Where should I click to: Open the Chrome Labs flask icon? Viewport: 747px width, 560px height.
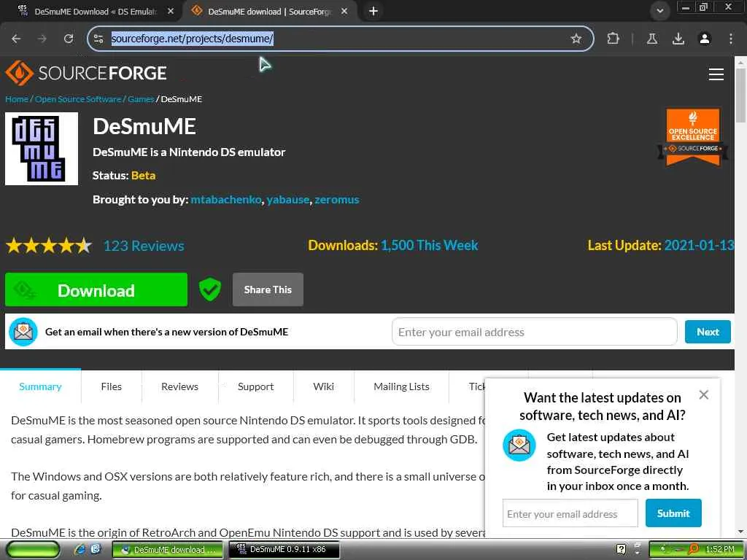(652, 39)
